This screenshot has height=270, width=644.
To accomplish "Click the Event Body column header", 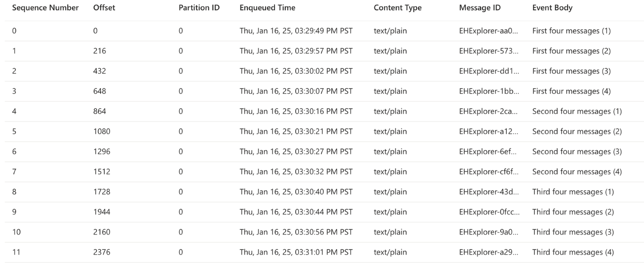I will (552, 8).
